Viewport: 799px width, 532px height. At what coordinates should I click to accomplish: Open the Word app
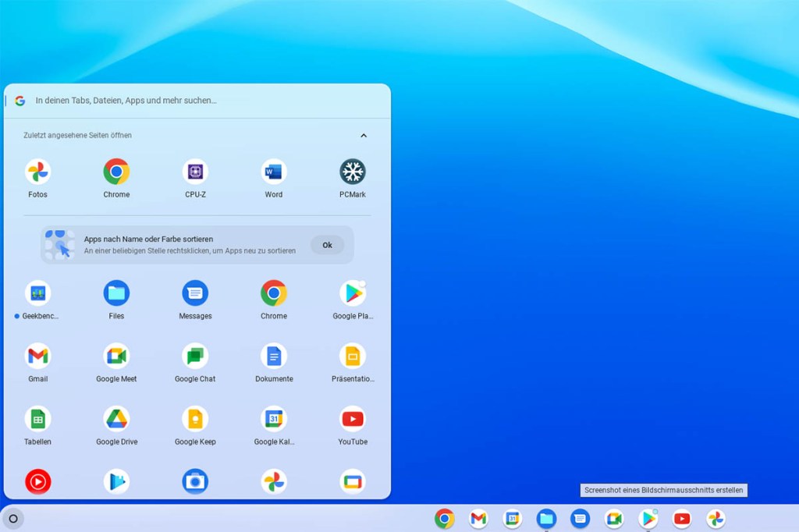[x=274, y=172]
